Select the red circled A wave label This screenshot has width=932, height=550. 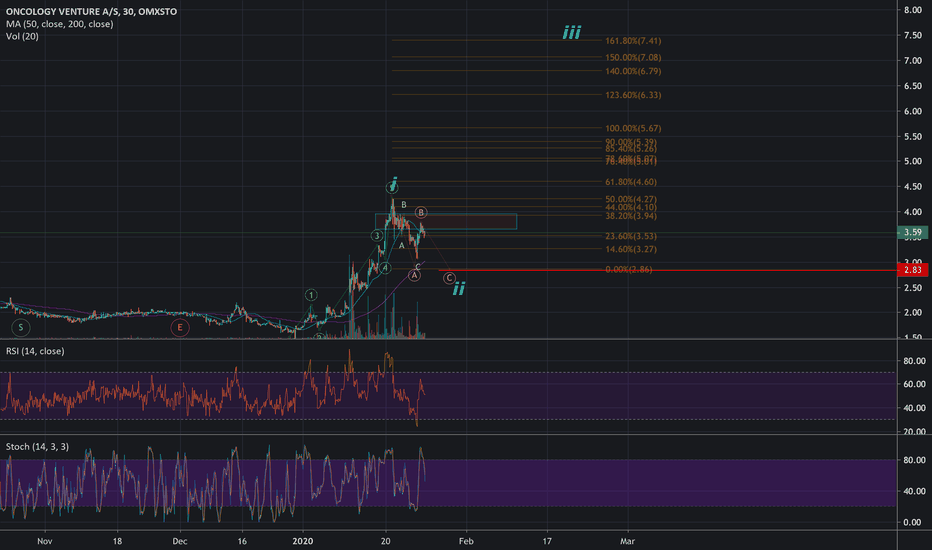click(x=414, y=275)
